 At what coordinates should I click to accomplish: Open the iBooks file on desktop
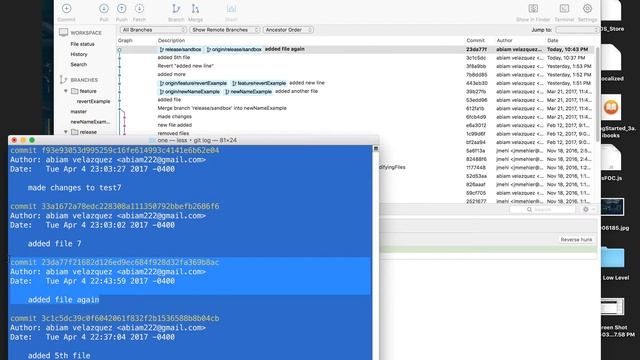pos(611,107)
